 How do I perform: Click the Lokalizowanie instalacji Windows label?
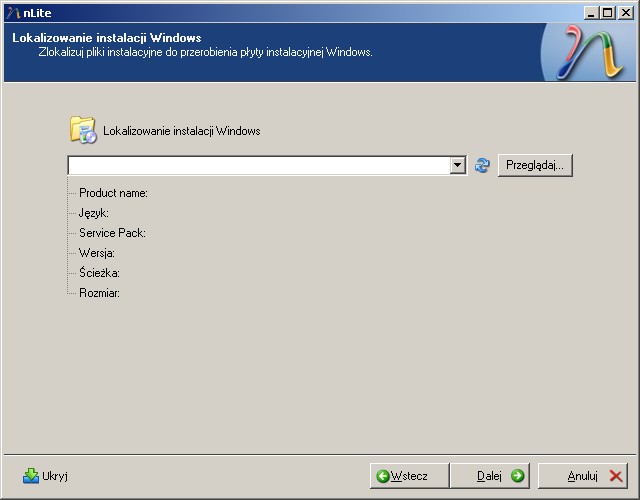182,131
